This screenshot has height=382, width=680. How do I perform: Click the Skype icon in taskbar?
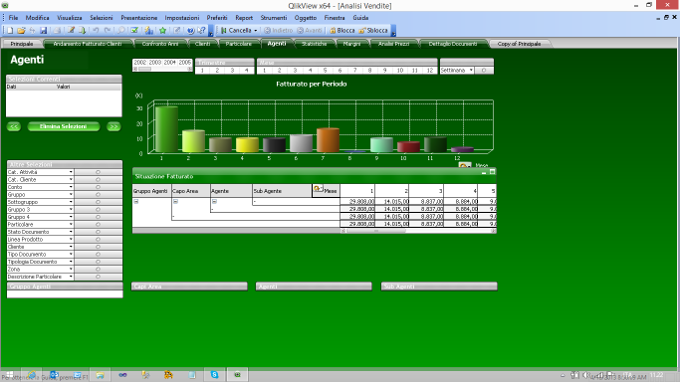[x=215, y=375]
